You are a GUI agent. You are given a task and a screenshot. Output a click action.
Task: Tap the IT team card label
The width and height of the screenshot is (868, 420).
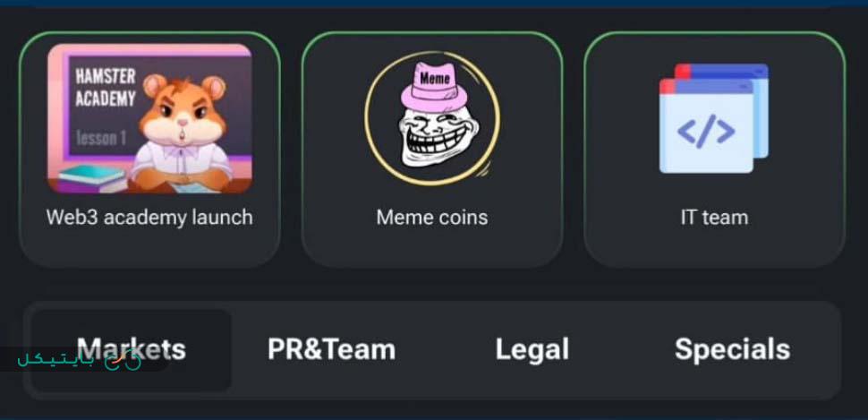click(714, 218)
